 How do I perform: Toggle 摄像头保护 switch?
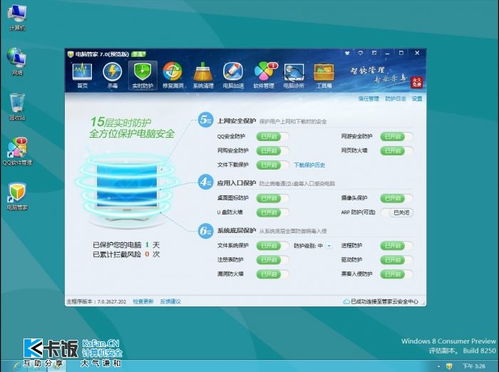point(396,198)
